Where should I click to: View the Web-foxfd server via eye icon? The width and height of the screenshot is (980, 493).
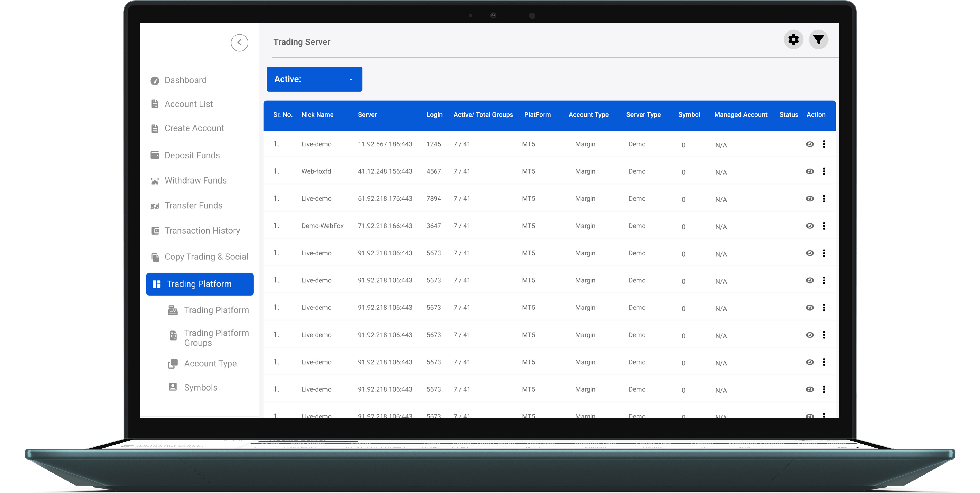(x=810, y=171)
